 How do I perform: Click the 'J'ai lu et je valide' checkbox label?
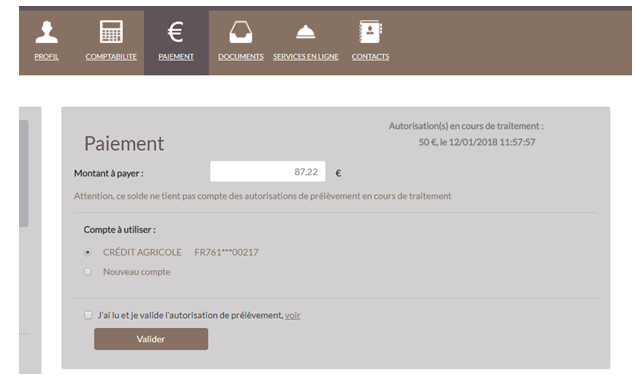click(x=190, y=315)
